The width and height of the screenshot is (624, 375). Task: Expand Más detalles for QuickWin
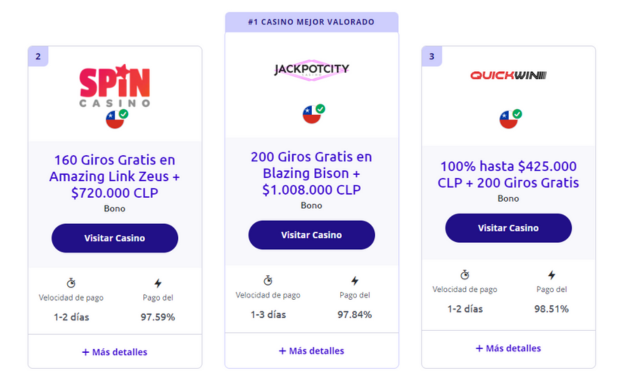508,348
